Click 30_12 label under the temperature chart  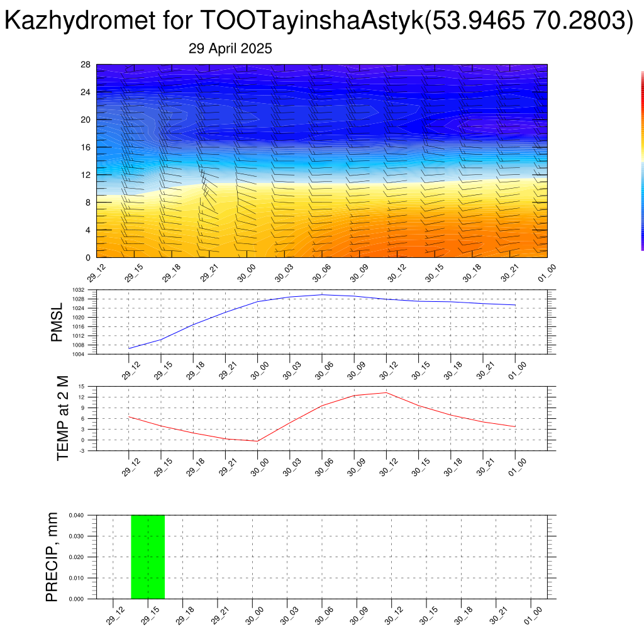tap(389, 467)
